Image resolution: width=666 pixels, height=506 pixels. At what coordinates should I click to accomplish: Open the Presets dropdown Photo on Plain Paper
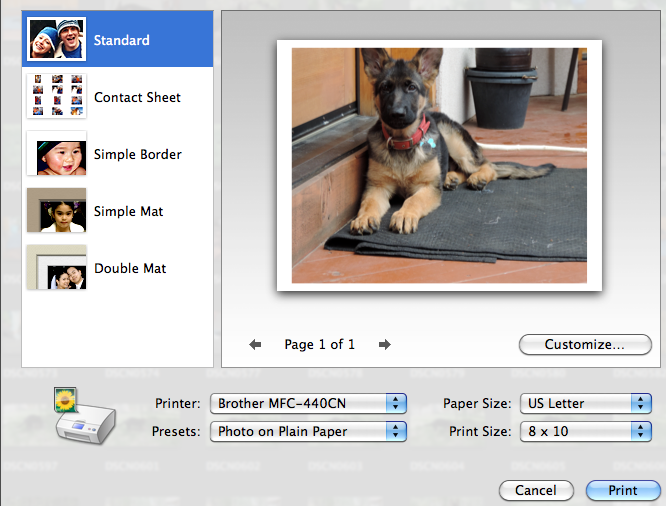point(308,431)
